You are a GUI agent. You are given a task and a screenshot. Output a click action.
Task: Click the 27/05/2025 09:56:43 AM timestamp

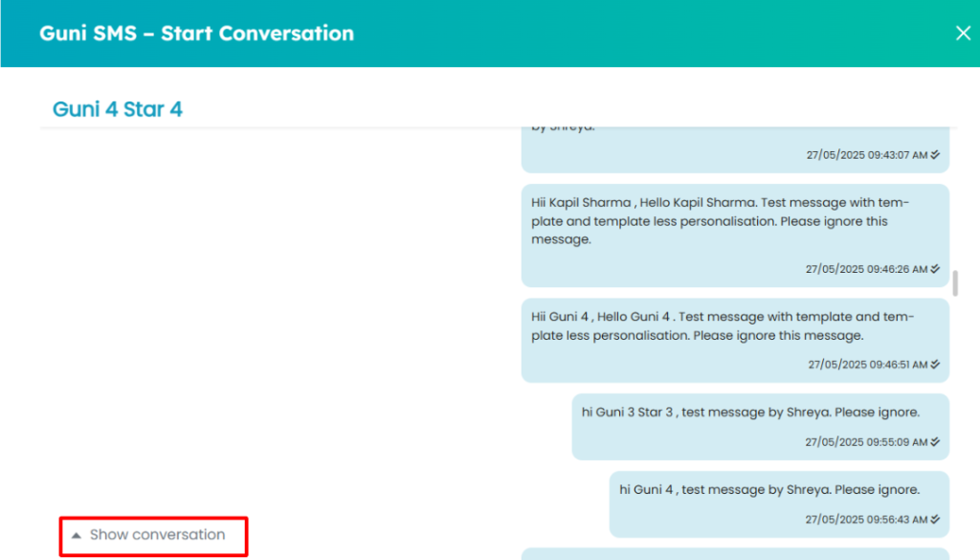tap(866, 520)
